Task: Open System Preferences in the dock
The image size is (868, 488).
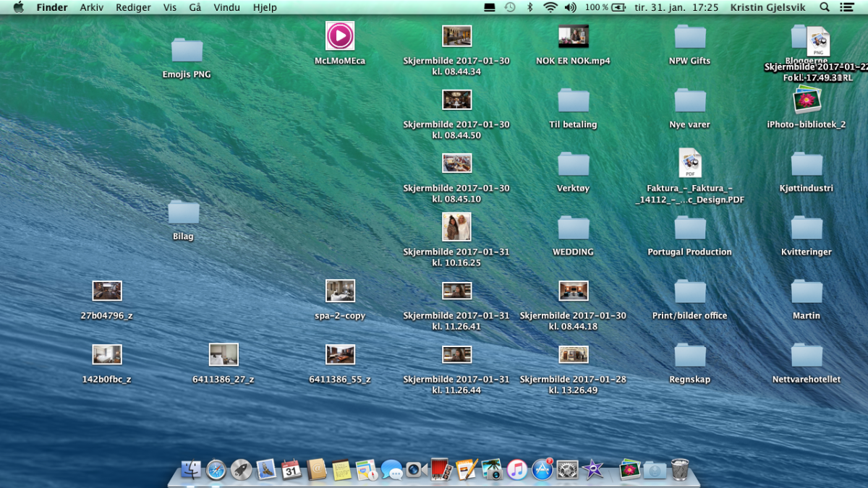Action: pyautogui.click(x=567, y=470)
